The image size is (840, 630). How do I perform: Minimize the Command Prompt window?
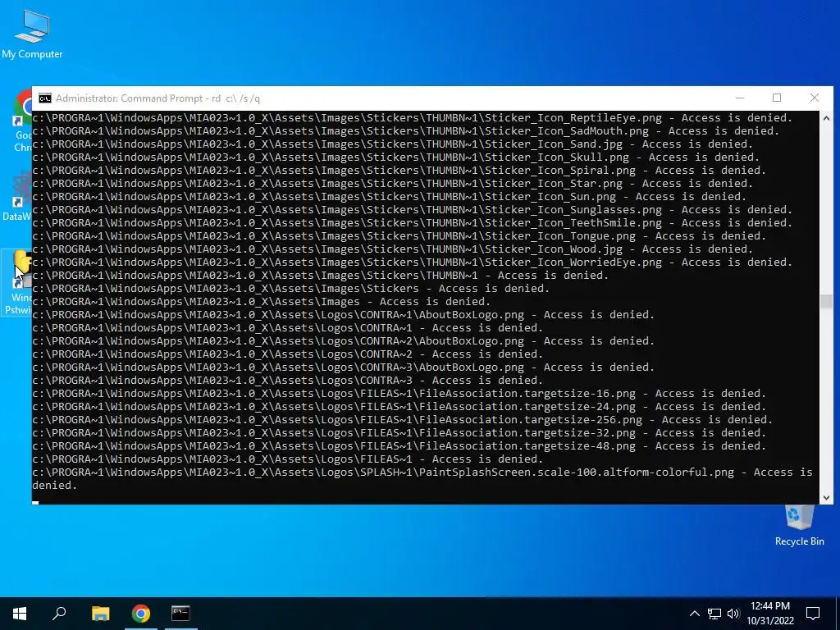pos(740,98)
